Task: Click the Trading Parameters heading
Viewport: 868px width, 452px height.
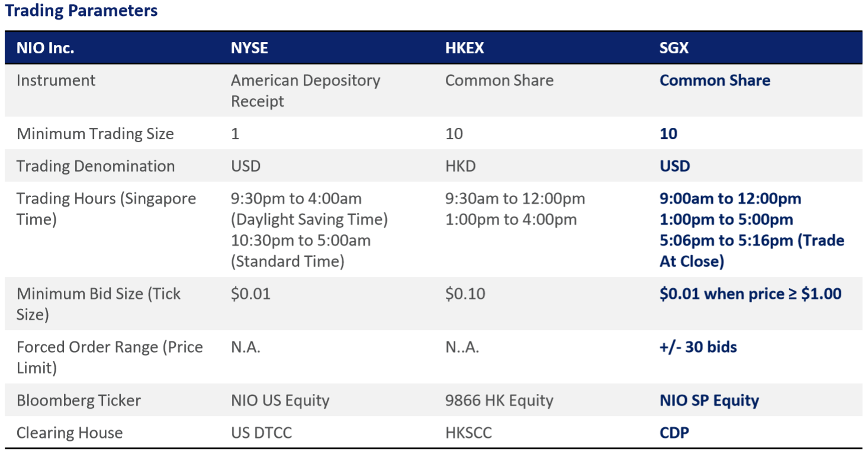Action: (x=81, y=11)
